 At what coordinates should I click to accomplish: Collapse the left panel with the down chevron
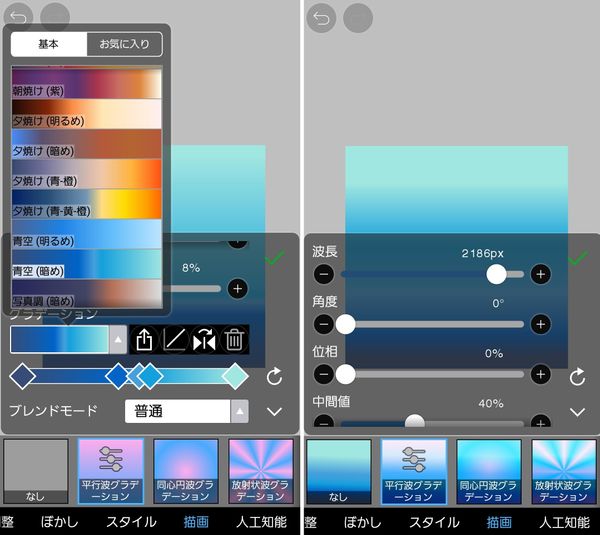coord(274,412)
